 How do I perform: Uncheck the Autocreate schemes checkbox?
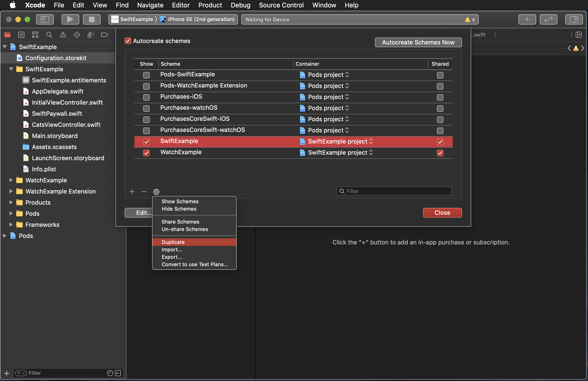tap(128, 41)
